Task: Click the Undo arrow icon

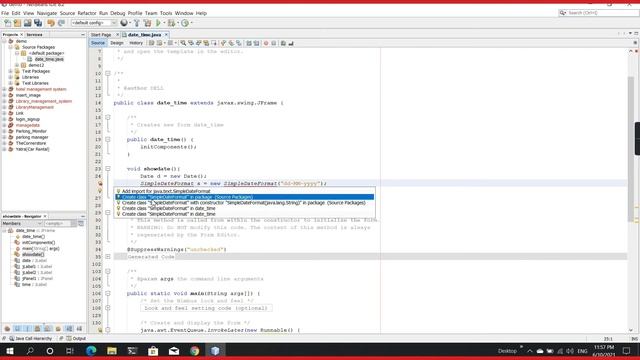Action: [51, 23]
